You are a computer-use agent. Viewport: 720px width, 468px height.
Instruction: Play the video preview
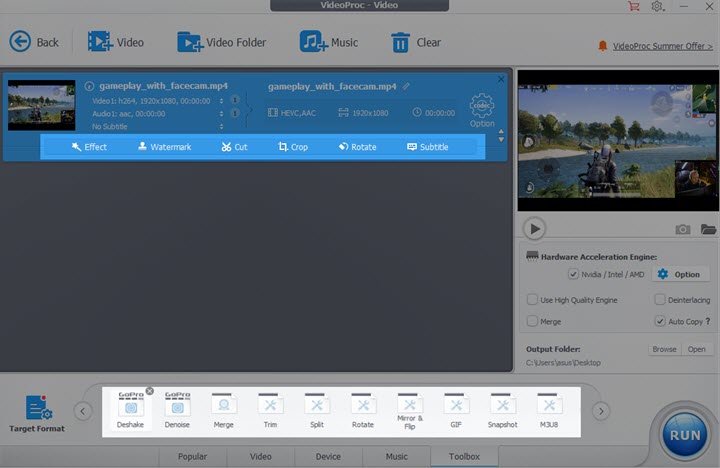click(535, 229)
